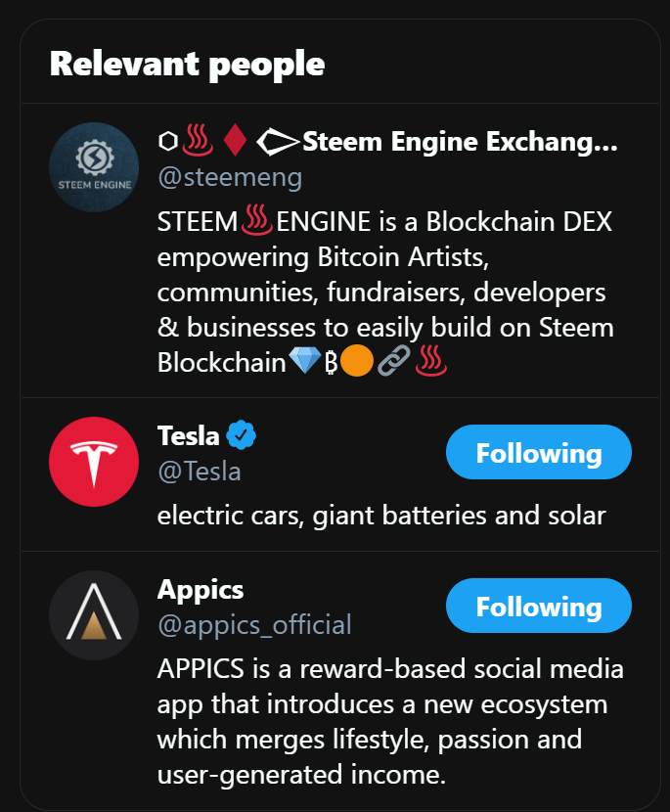Click the APPICS reward-based social media description
The image size is (670, 812).
pos(390,722)
